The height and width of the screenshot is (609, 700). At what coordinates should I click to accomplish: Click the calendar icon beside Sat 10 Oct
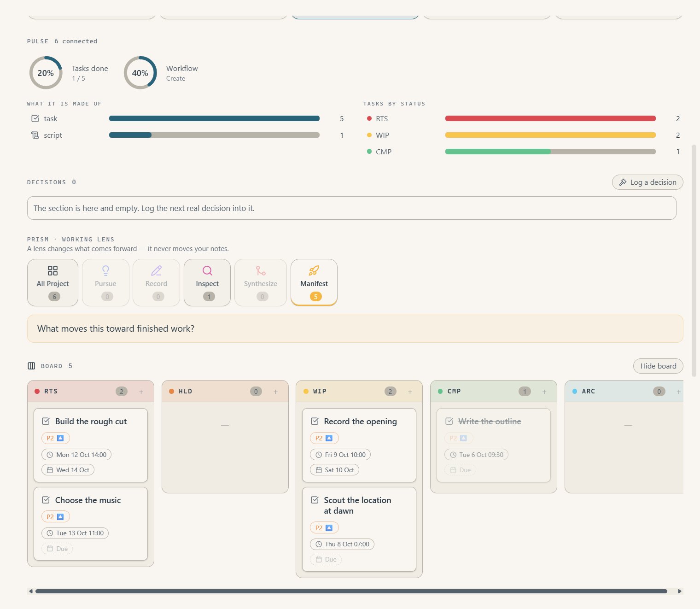[319, 470]
